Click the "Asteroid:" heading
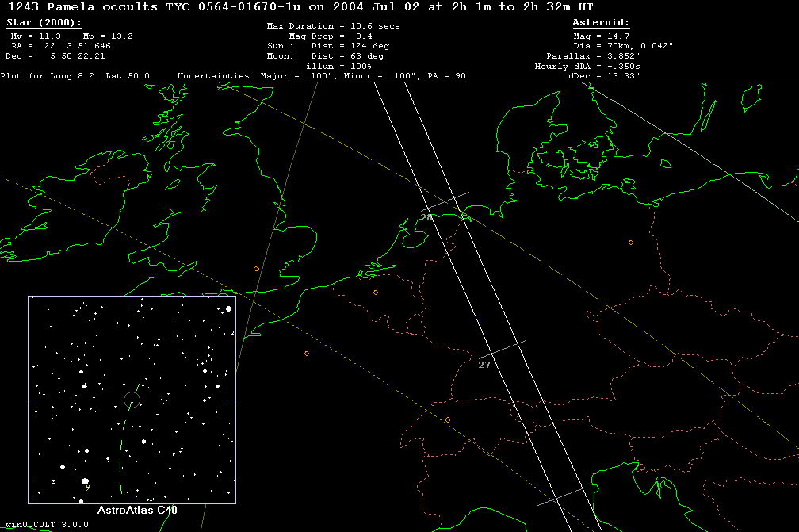The height and width of the screenshot is (532, 799). pyautogui.click(x=601, y=23)
